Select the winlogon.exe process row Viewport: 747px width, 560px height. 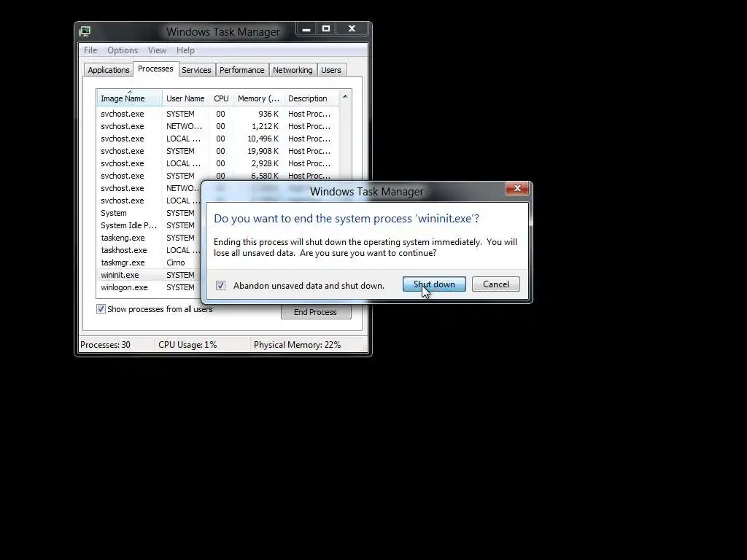(149, 287)
